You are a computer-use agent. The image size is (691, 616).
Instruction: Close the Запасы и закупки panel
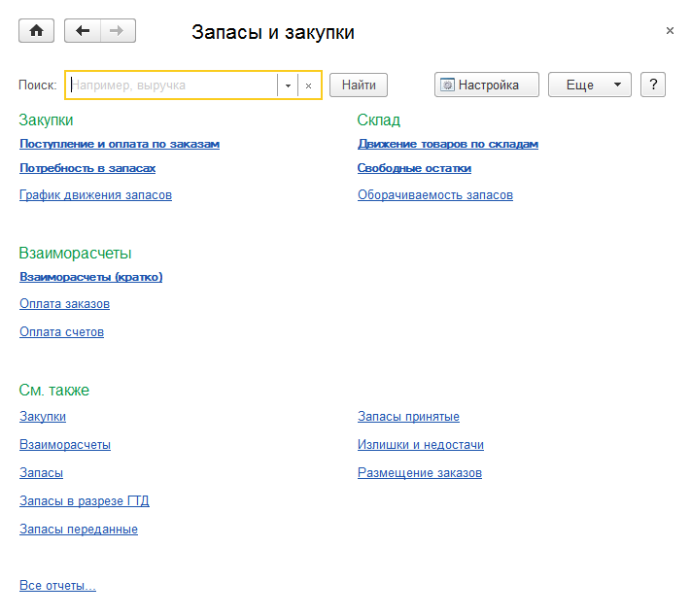pyautogui.click(x=670, y=31)
